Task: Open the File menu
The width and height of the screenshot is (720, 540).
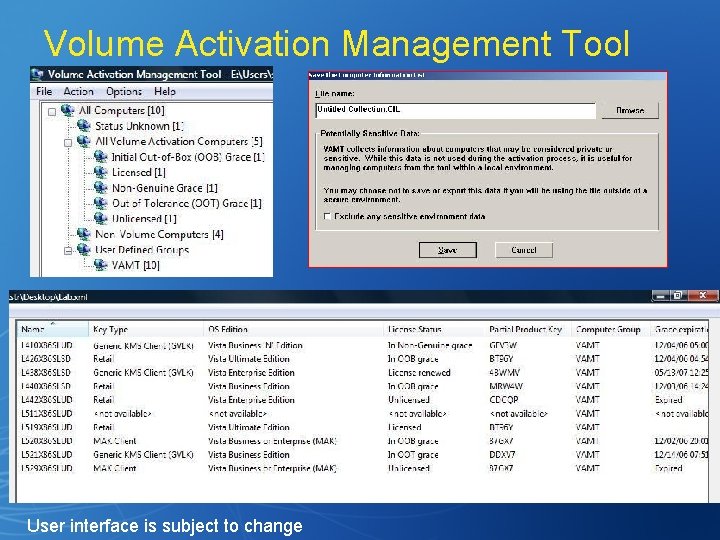Action: click(x=44, y=91)
